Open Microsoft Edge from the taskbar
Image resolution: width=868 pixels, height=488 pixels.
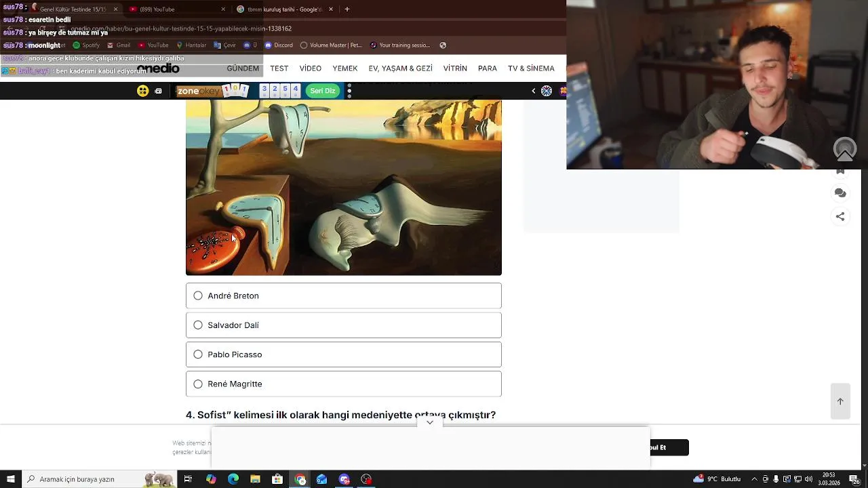233,479
